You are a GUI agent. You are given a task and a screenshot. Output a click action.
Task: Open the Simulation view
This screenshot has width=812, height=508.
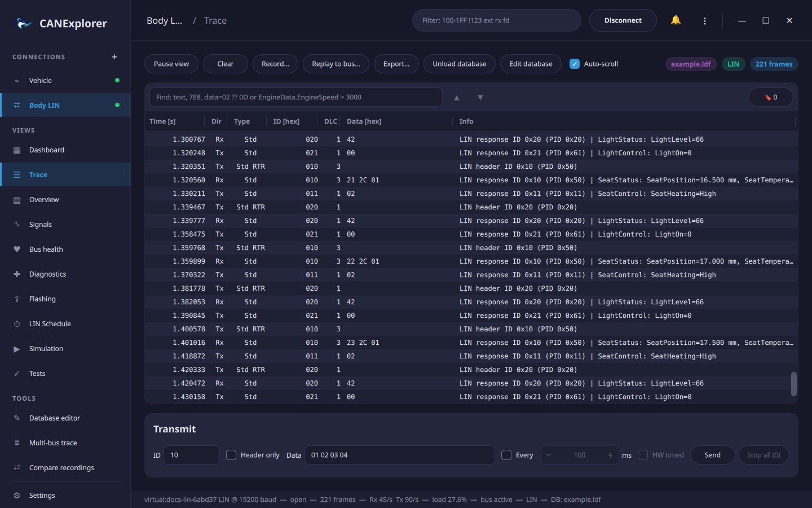(65, 349)
